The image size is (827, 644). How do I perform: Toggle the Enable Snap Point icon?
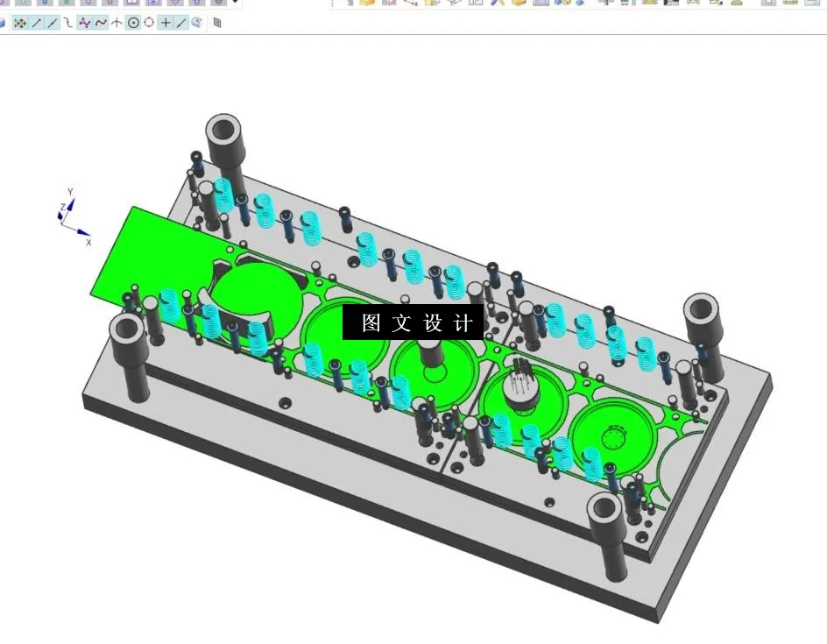(19, 23)
